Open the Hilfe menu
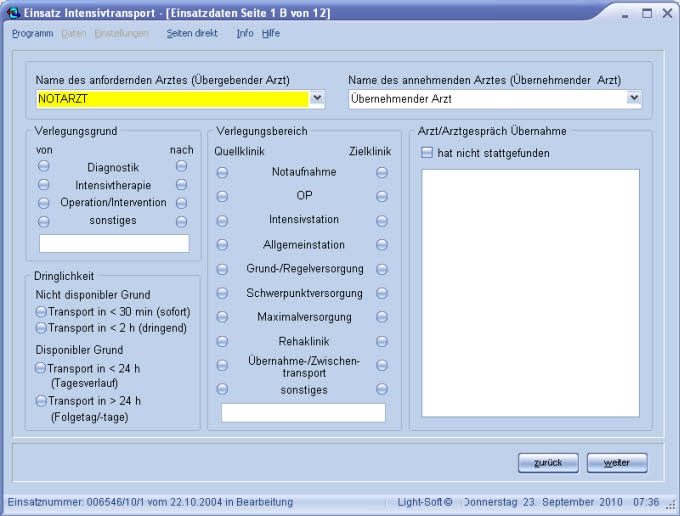The height and width of the screenshot is (516, 680). [271, 33]
